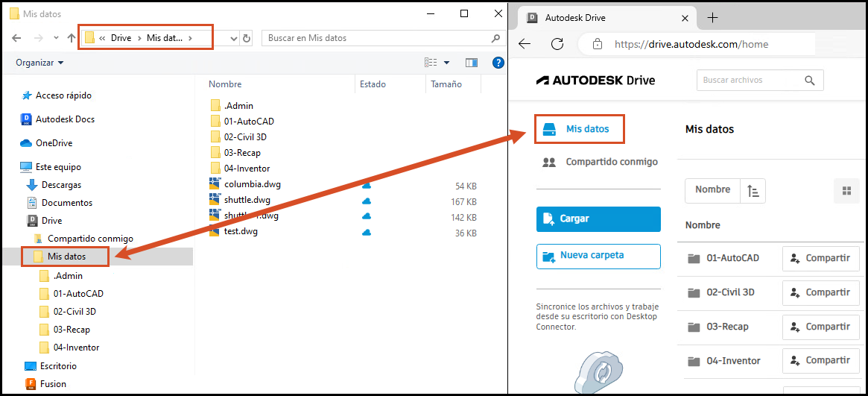Open the 01-AutoCAD folder in Autodesk Drive
This screenshot has width=868, height=396.
(723, 258)
